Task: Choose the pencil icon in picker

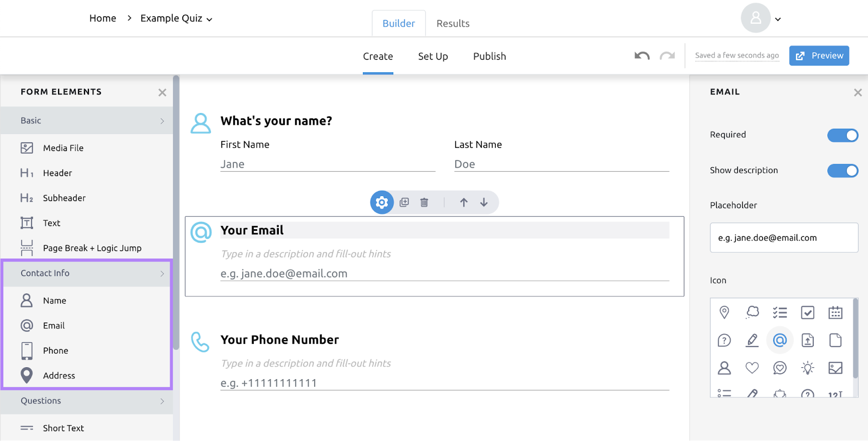Action: click(752, 341)
